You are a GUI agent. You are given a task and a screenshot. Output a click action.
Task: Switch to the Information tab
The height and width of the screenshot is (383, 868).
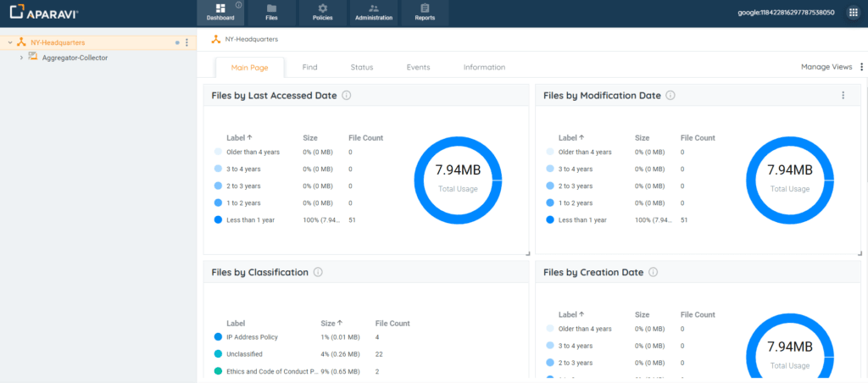(x=484, y=68)
